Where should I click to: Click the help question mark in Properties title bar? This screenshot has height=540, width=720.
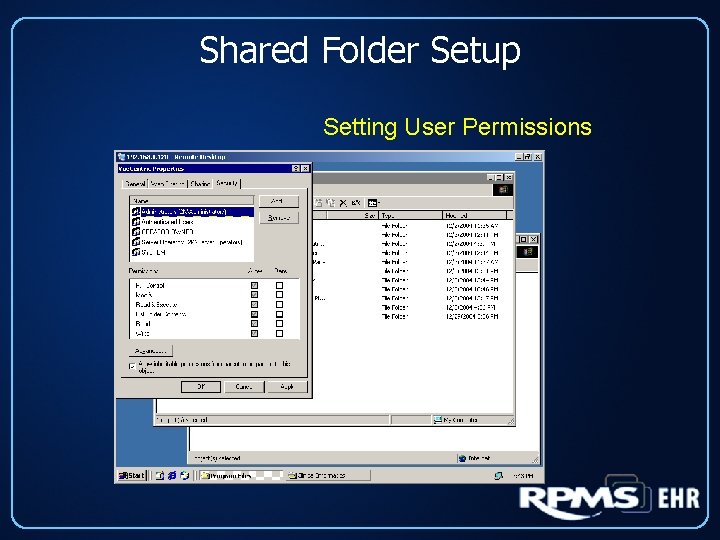tap(296, 169)
